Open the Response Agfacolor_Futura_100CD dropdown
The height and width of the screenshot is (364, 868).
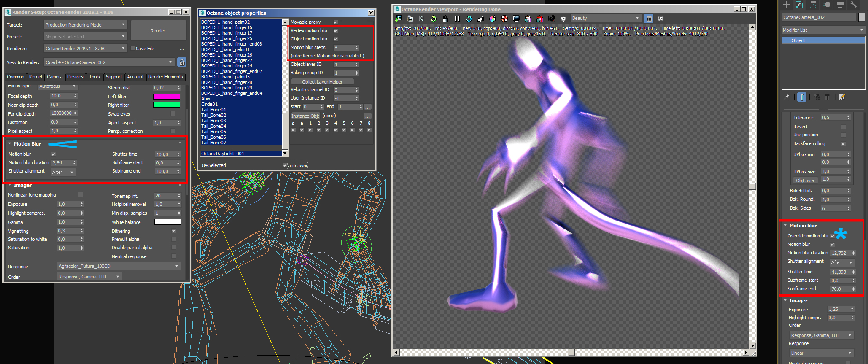pos(119,266)
